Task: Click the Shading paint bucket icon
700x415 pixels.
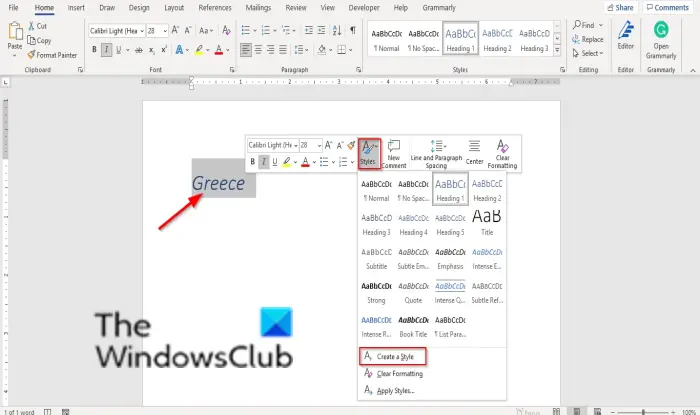Action: [x=321, y=50]
